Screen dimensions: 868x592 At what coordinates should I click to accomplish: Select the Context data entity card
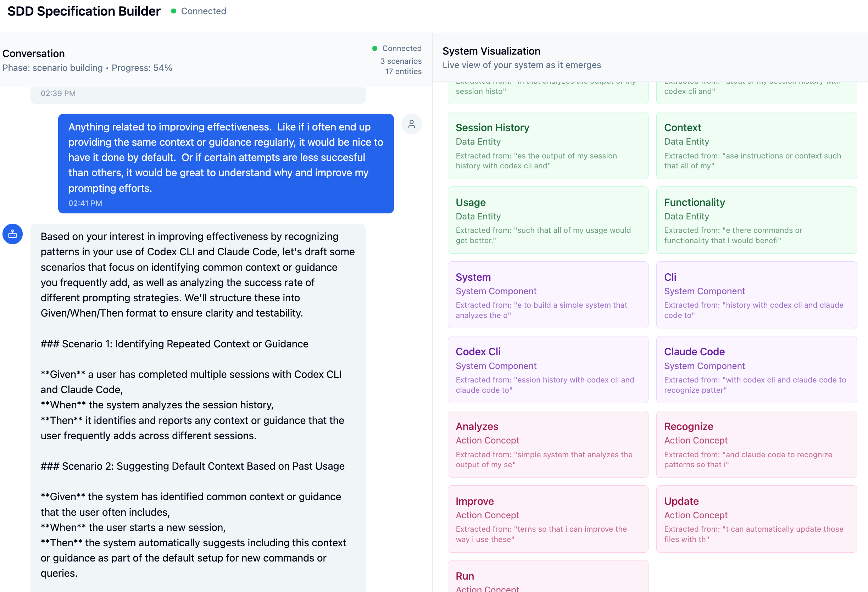coord(756,146)
